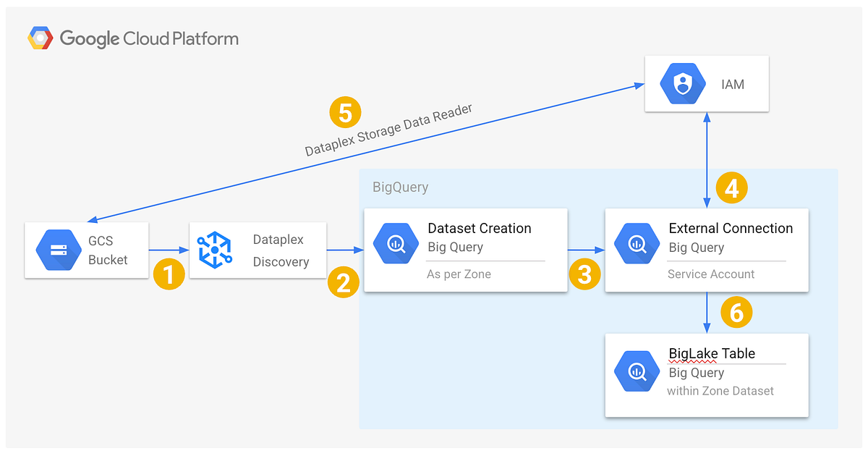Select the 'within Zone Dataset' caption
This screenshot has height=456, width=868.
click(720, 391)
